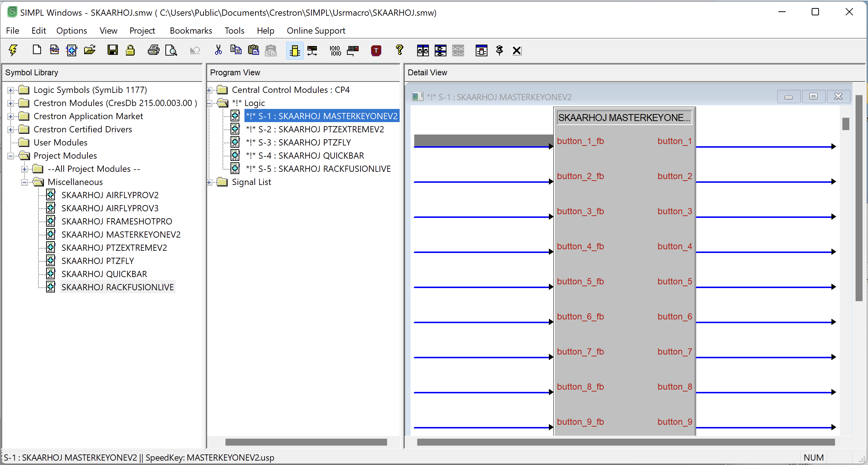This screenshot has height=465, width=868.
Task: Expand Crestron Modules folder node
Action: [11, 103]
